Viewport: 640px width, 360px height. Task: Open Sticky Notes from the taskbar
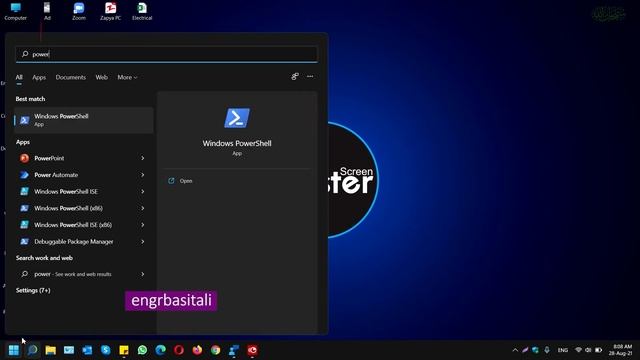[x=124, y=350]
